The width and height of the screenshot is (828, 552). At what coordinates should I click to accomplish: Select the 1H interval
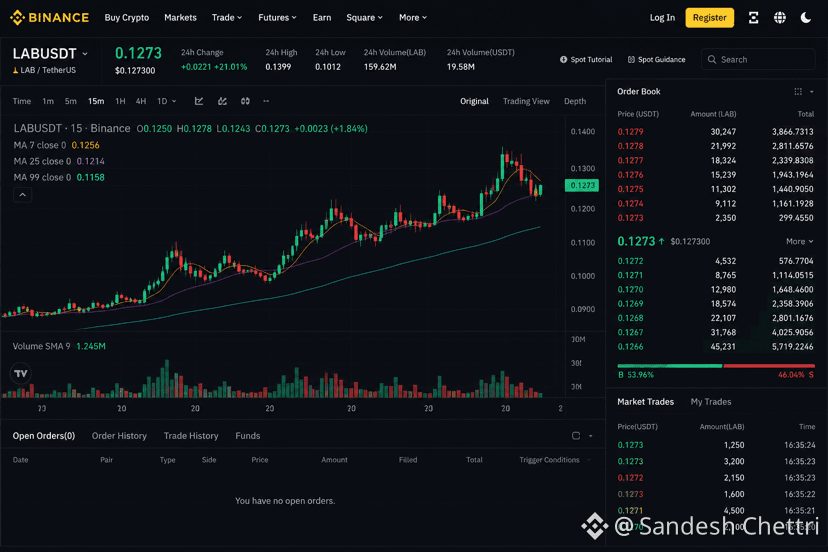point(120,101)
